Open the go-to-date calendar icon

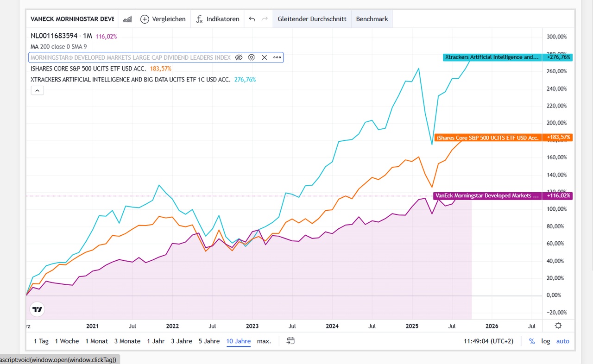click(290, 341)
